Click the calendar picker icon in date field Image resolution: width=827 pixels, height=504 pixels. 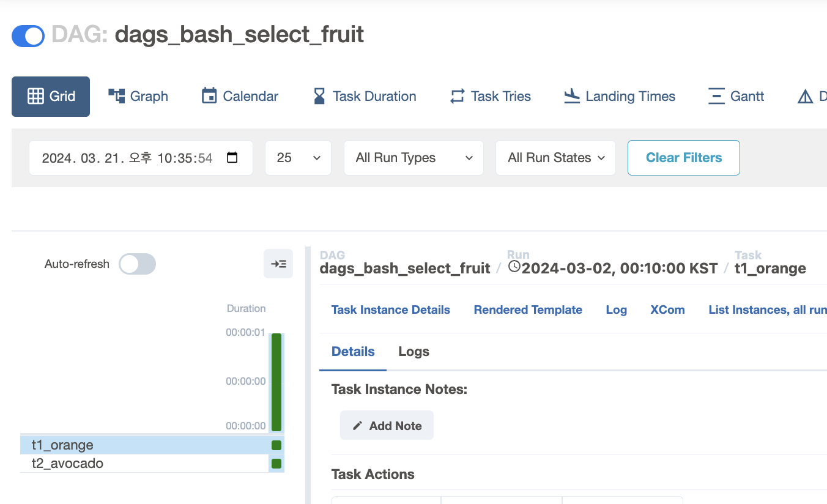232,158
